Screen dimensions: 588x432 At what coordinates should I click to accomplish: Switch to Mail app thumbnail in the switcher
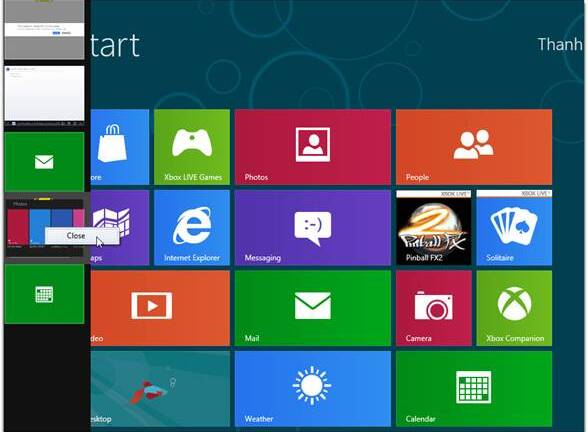(44, 162)
